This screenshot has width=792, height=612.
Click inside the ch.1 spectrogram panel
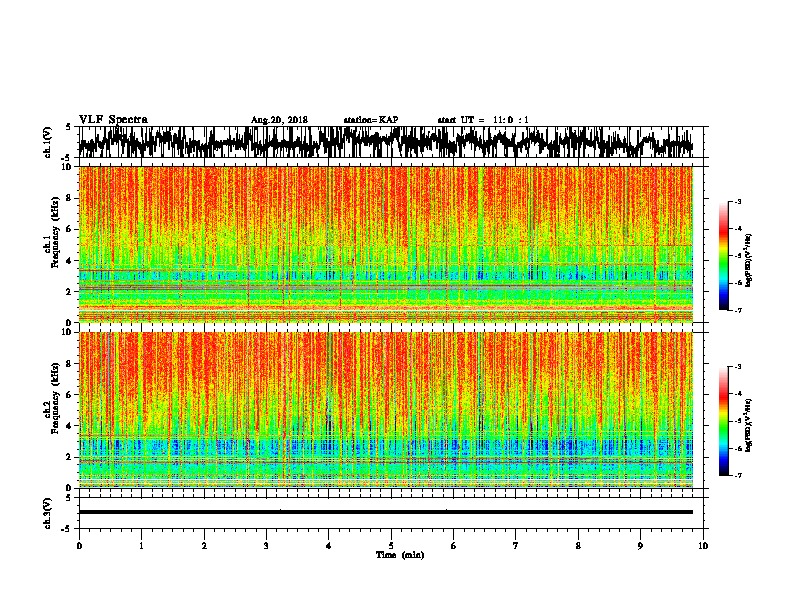[385, 244]
